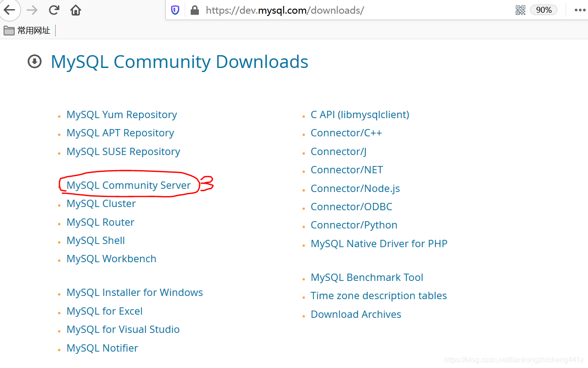Click the QR code icon in address bar

(x=520, y=10)
